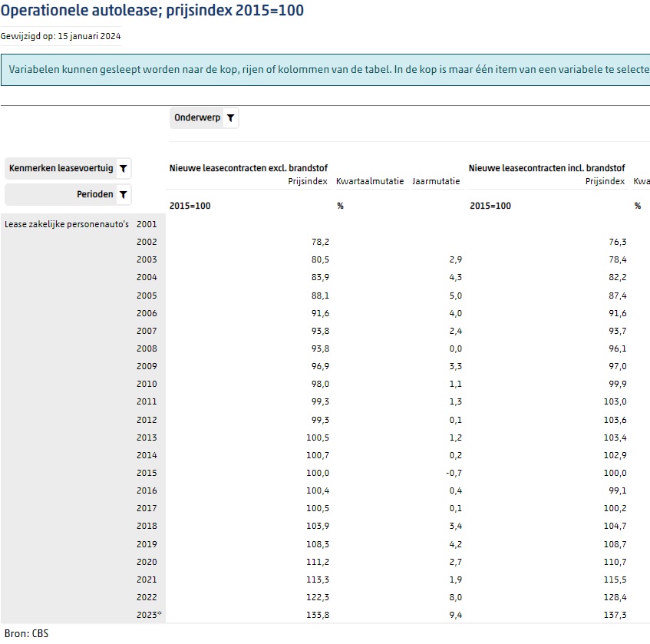Click the Jaarmutatie value -0,7 for 2015
The image size is (650, 644).
[x=454, y=473]
